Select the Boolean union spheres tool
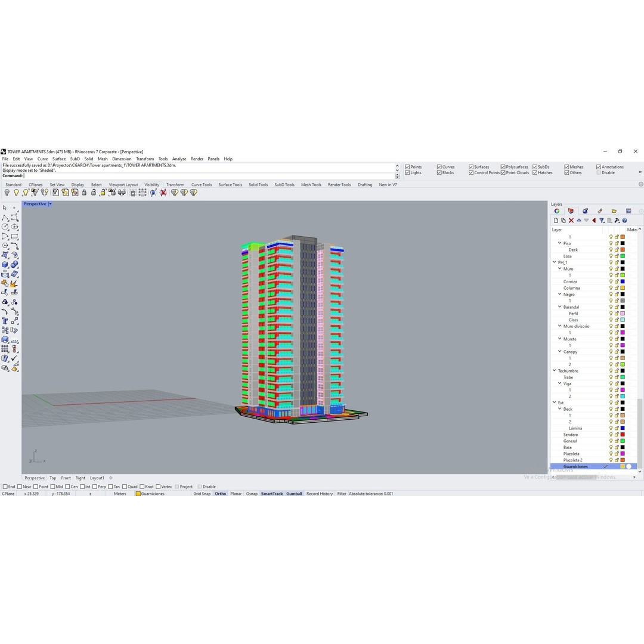Image resolution: width=644 pixels, height=644 pixels. click(x=14, y=265)
